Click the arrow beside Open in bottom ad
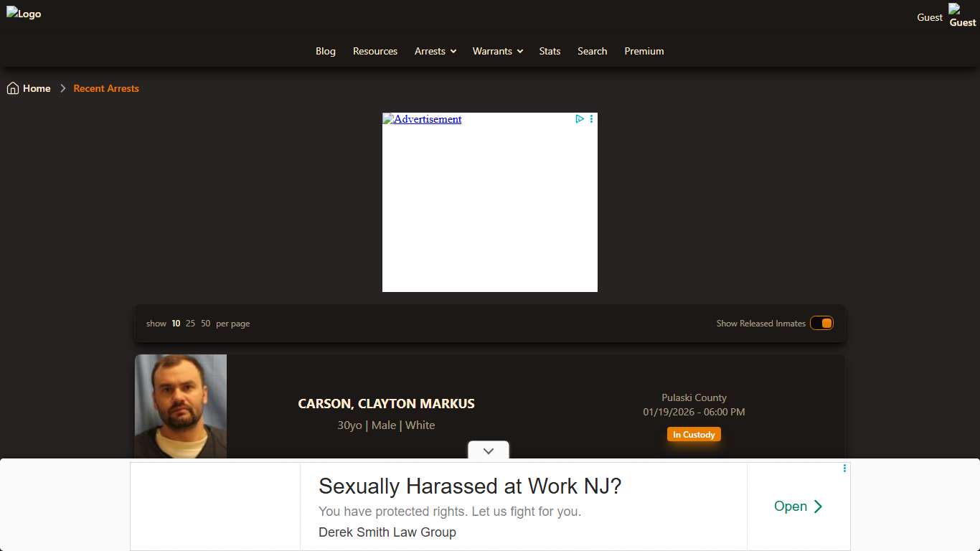Image resolution: width=980 pixels, height=551 pixels. point(818,507)
